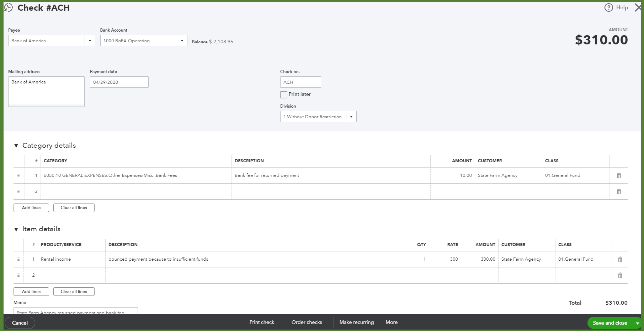
Task: Click State Farm Agency in category line
Action: (x=509, y=175)
